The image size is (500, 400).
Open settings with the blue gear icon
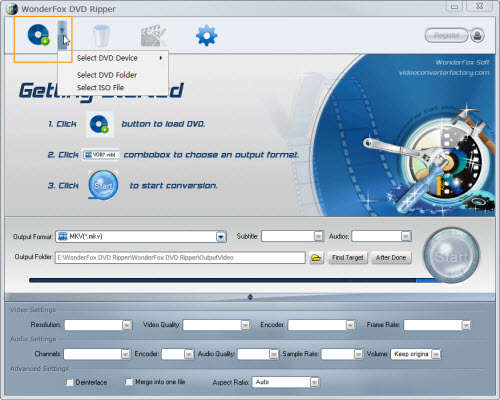coord(206,35)
